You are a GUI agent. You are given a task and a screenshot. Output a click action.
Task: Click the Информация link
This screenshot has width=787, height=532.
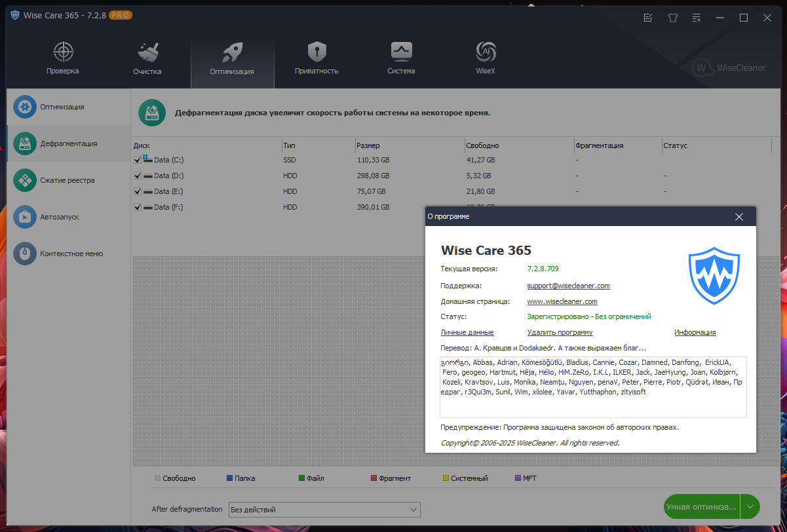695,333
